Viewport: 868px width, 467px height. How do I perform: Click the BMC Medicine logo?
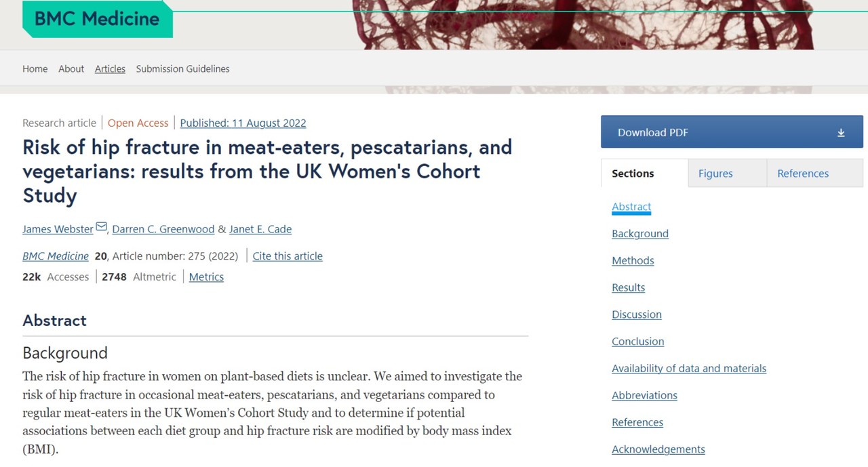point(97,18)
